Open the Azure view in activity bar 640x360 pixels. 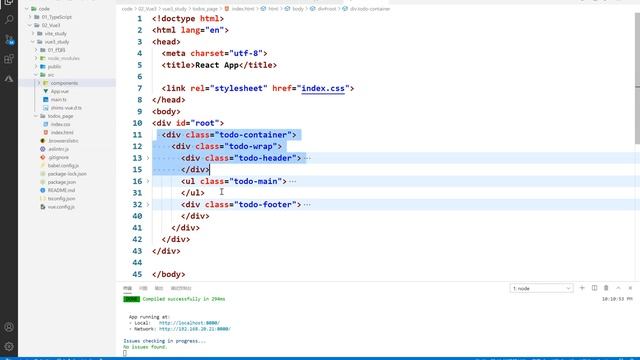pyautogui.click(x=9, y=78)
